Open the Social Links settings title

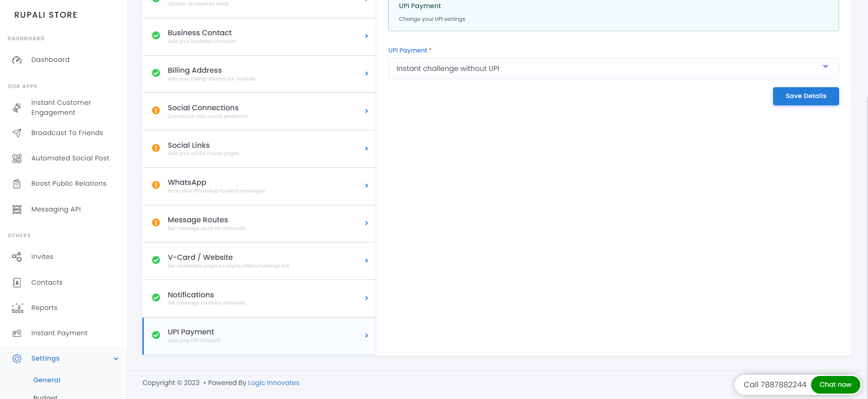point(189,145)
